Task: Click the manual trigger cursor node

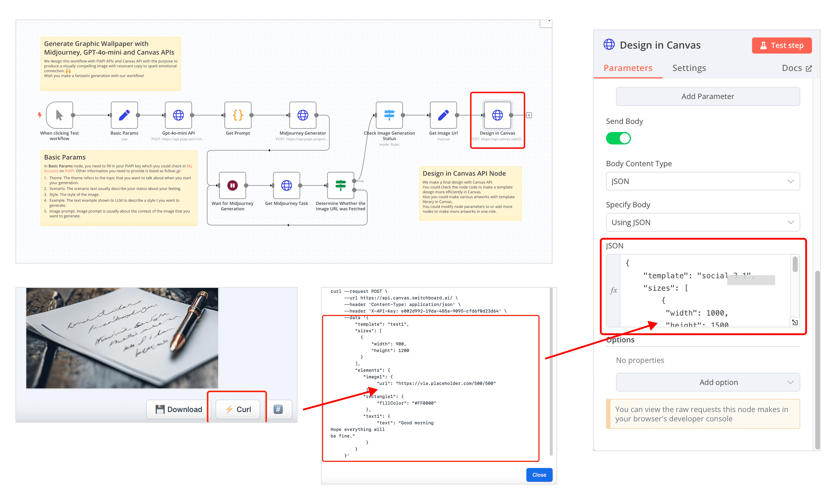Action: click(59, 115)
